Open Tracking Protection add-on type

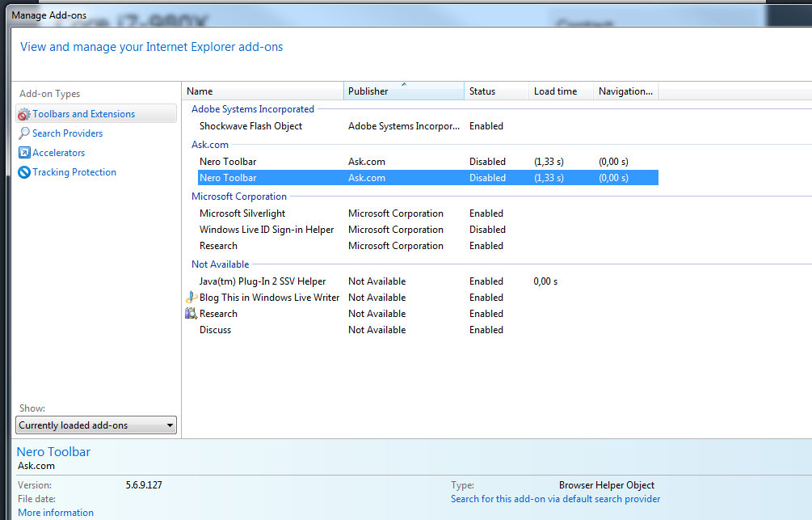click(x=74, y=172)
